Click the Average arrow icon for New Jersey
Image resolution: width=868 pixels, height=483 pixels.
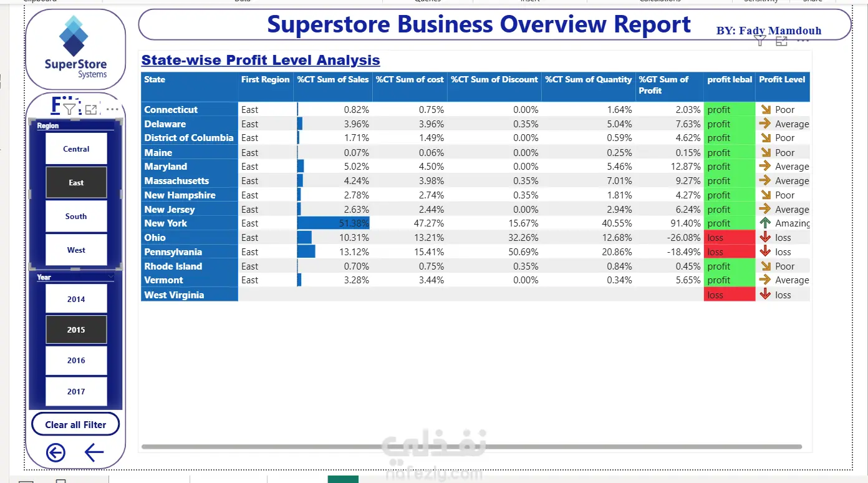[765, 209]
